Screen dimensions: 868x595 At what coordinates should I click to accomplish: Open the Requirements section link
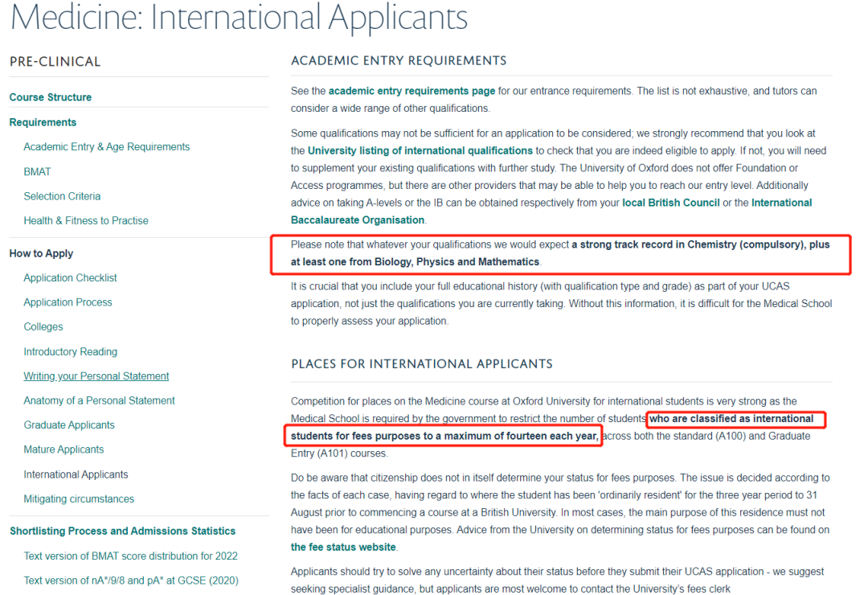(x=43, y=122)
